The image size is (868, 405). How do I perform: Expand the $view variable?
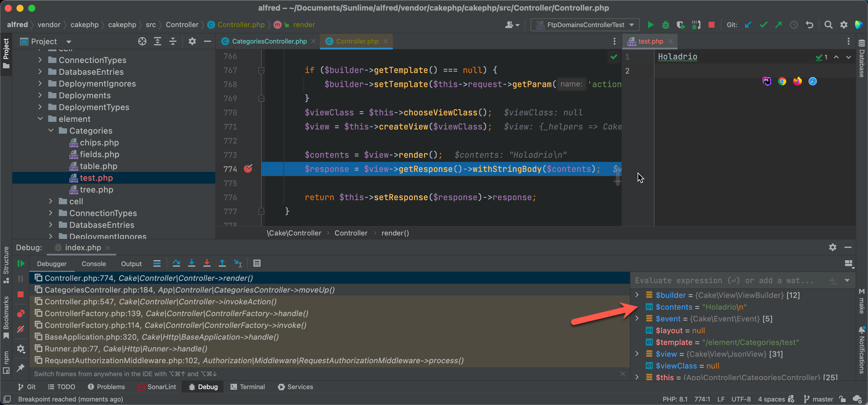point(637,354)
